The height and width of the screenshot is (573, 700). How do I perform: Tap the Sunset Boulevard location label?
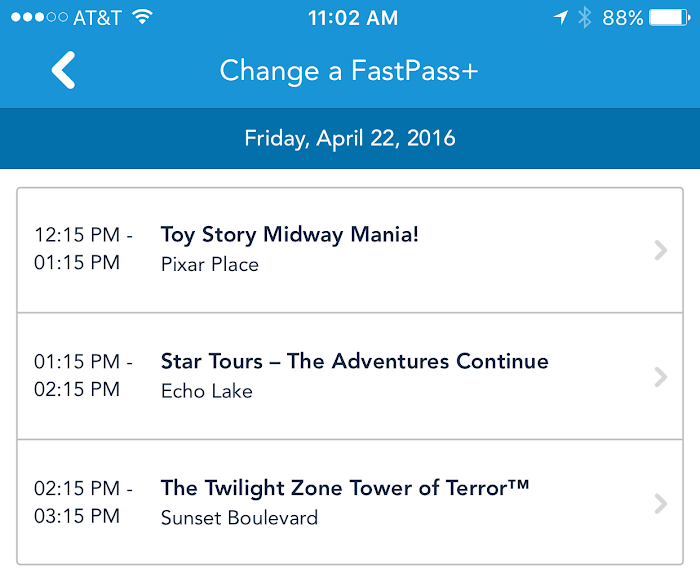239,518
